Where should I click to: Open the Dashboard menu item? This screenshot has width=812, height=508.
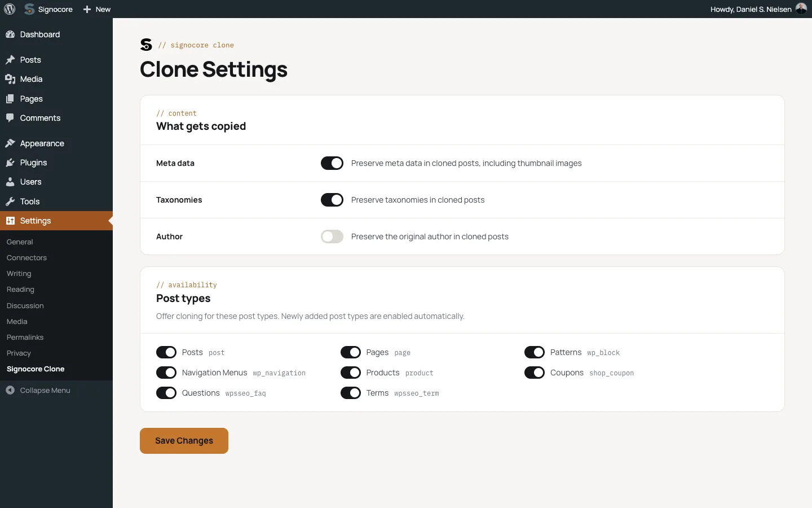point(56,34)
